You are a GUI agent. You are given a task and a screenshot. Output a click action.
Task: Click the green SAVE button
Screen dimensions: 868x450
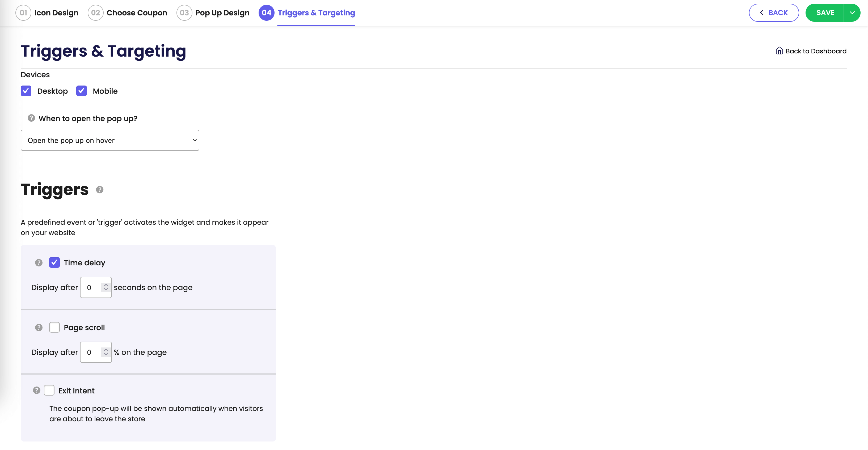[825, 13]
